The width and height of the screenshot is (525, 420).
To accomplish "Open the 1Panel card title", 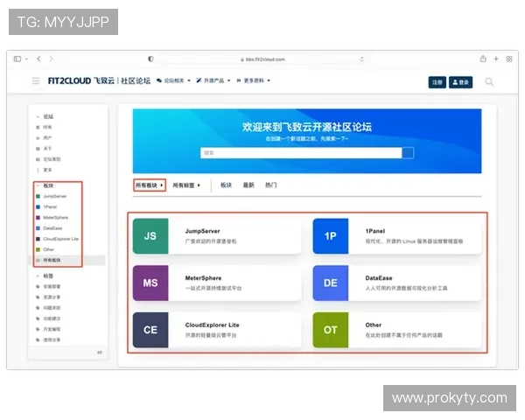I will coord(375,231).
